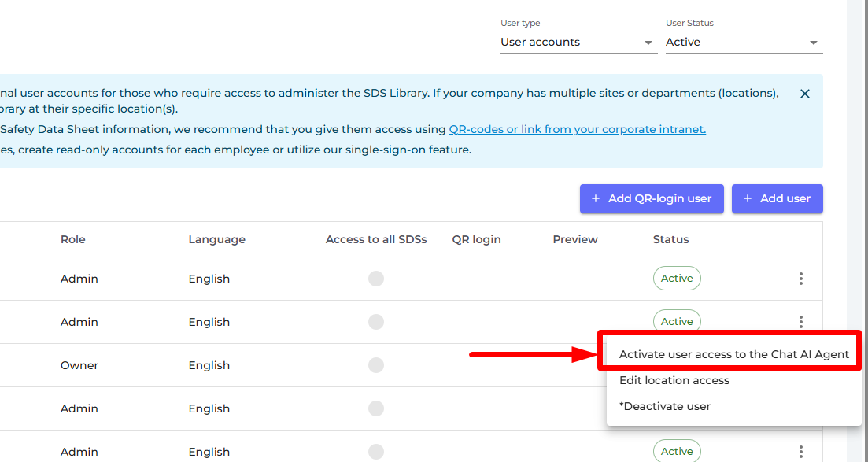Click Active status badge in first row
Image resolution: width=868 pixels, height=462 pixels.
pos(676,279)
